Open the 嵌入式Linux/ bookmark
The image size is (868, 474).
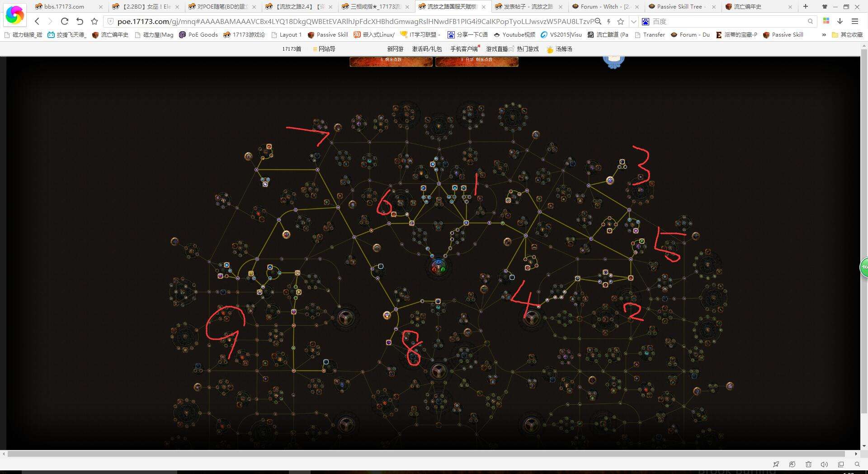[374, 35]
